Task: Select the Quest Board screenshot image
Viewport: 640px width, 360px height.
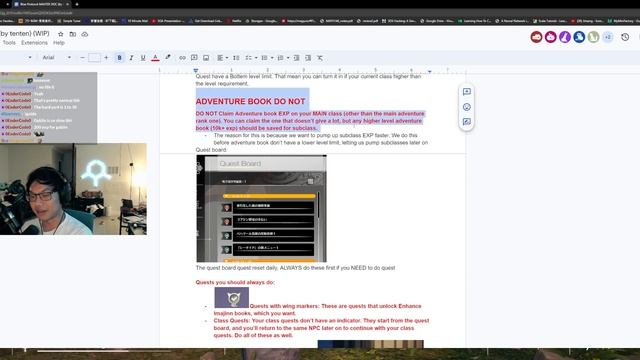Action: coord(261,209)
